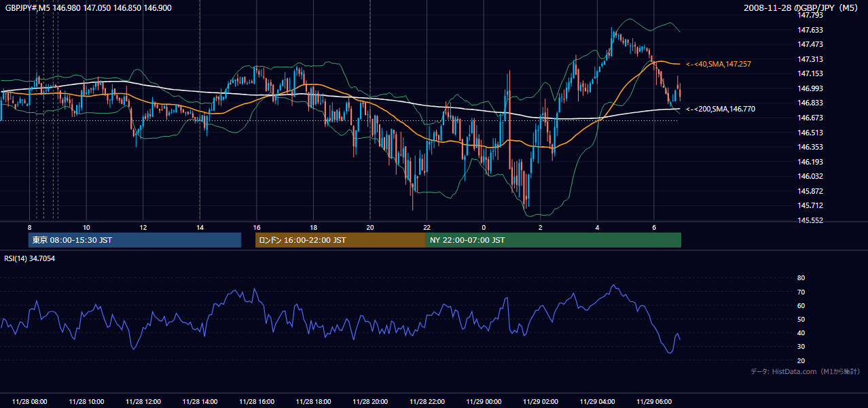Click price level 147.313 on the axis
Image resolution: width=868 pixels, height=408 pixels.
point(810,59)
